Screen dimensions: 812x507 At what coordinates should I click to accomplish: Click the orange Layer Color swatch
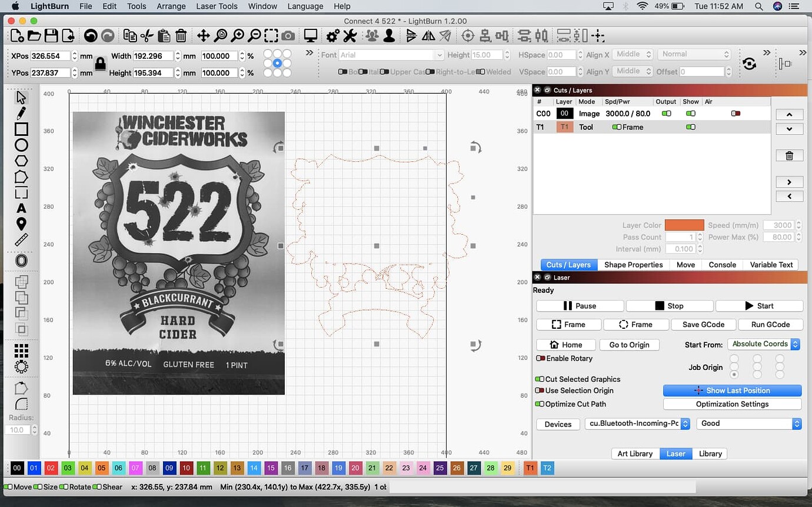[x=684, y=225]
